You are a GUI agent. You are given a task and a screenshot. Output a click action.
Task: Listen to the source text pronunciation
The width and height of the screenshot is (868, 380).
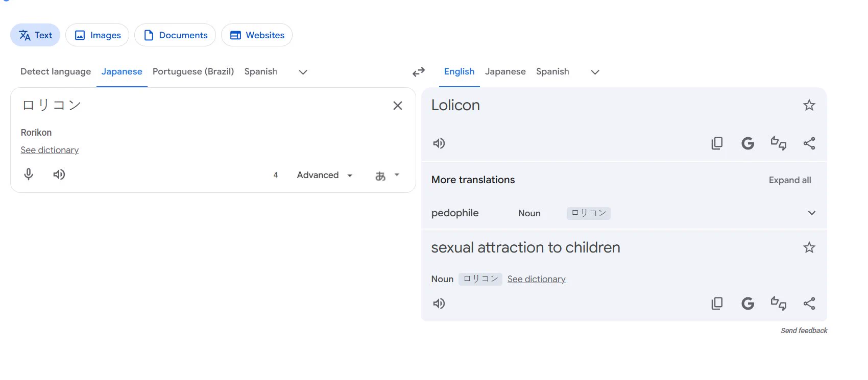[59, 174]
